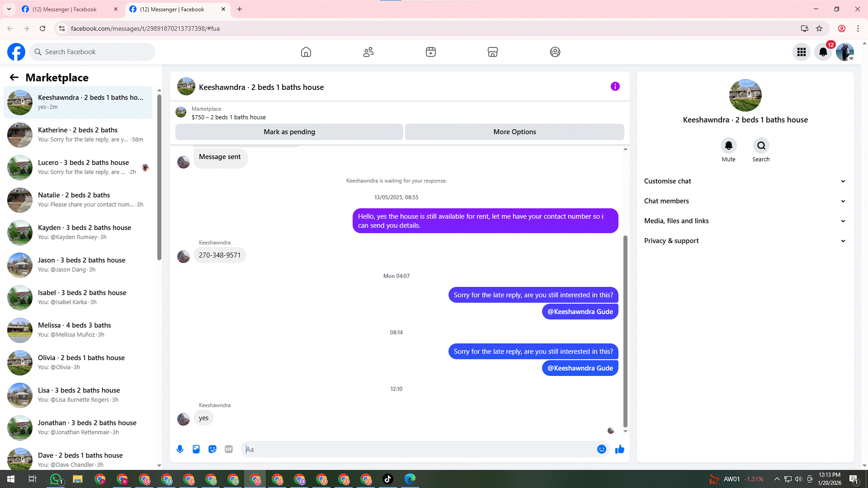Click the taskbar clock showing 12:13 PM

coord(830,479)
